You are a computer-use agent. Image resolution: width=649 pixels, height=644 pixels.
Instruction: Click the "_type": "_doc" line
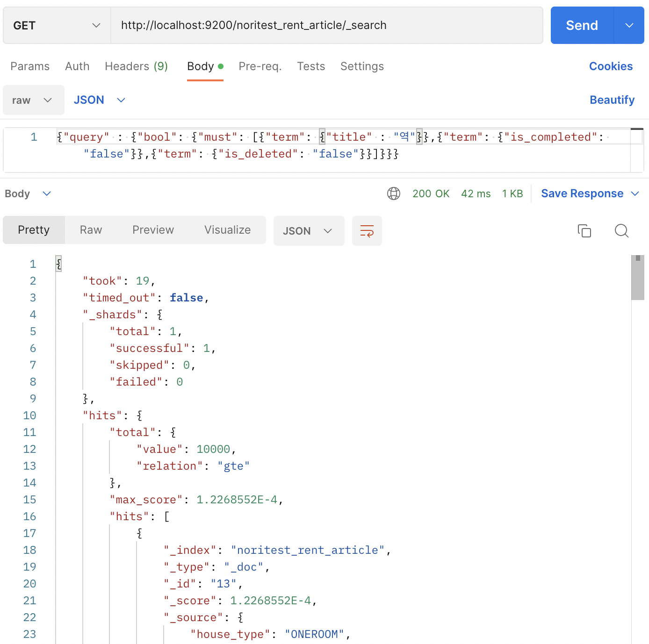pyautogui.click(x=217, y=567)
